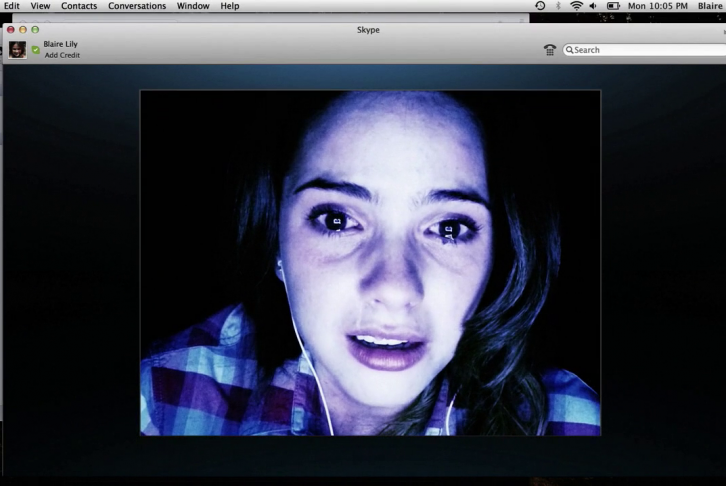Open the Window menu
726x486 pixels.
point(193,6)
